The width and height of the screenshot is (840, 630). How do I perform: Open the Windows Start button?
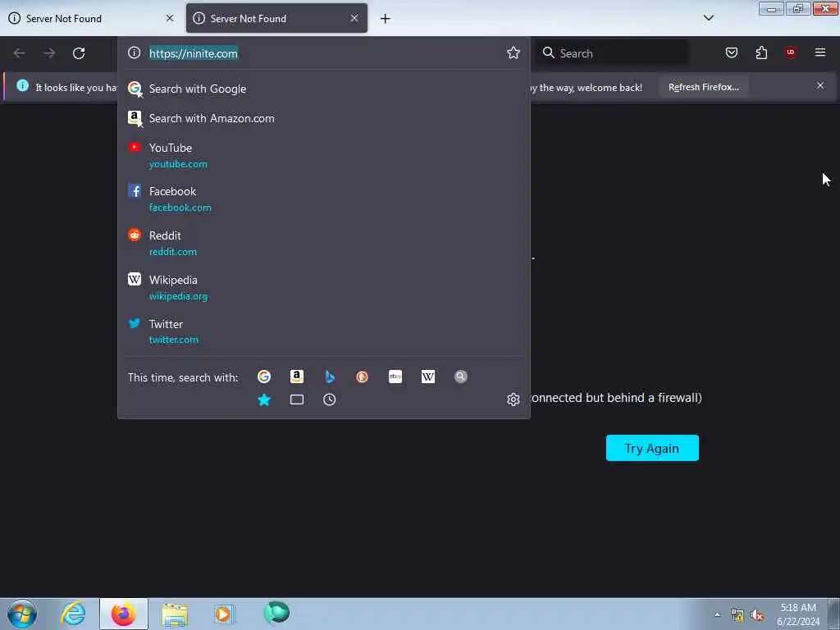(x=22, y=614)
